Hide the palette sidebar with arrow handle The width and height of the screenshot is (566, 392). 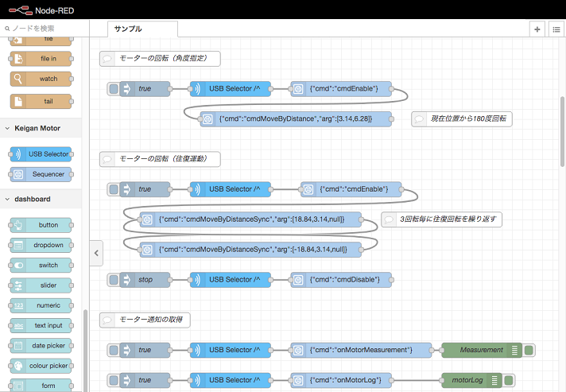[x=96, y=253]
